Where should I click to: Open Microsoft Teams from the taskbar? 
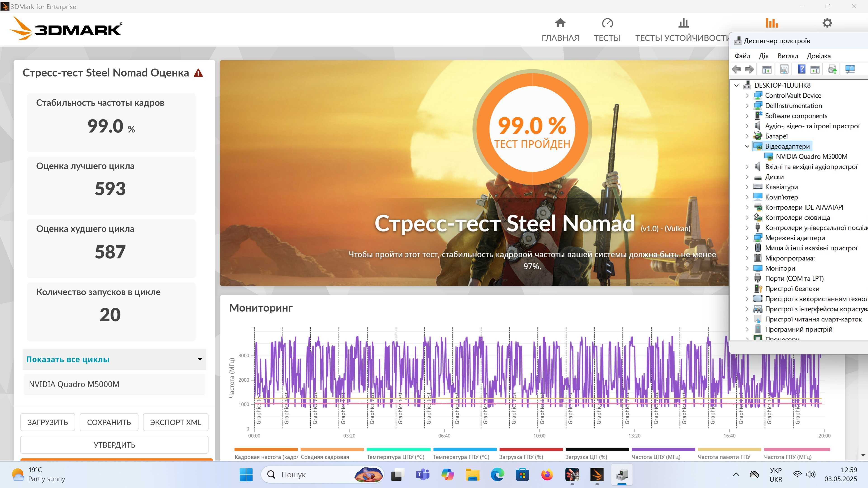[422, 474]
